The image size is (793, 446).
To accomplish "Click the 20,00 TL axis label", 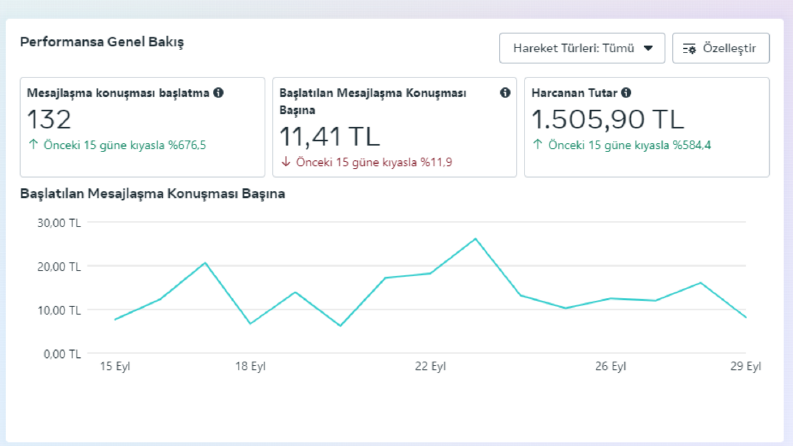I will [x=59, y=267].
